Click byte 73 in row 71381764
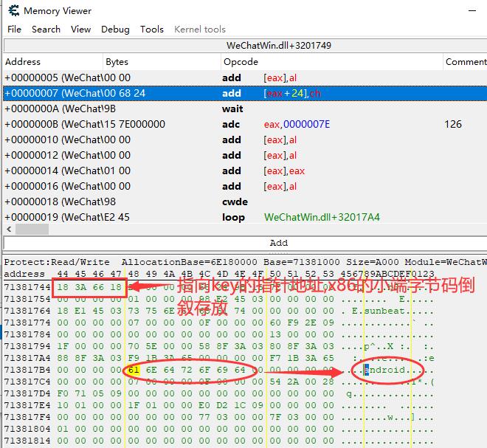487x448 pixels. 134,311
